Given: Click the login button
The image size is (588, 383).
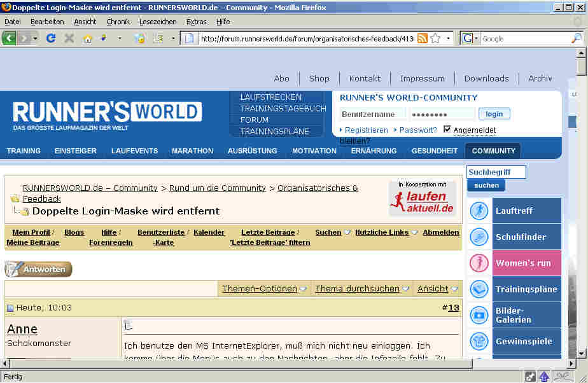Looking at the screenshot, I should coord(494,115).
